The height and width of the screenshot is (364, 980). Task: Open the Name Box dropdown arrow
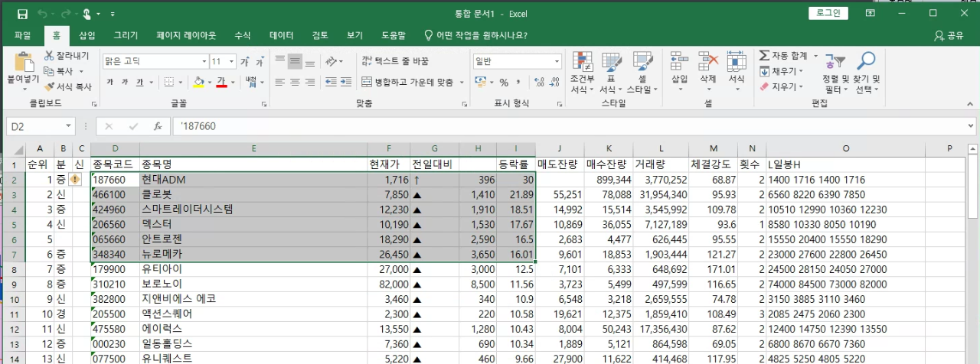tap(69, 126)
